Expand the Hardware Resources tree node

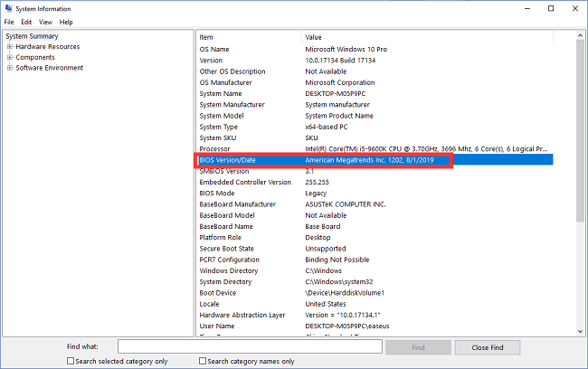(9, 47)
